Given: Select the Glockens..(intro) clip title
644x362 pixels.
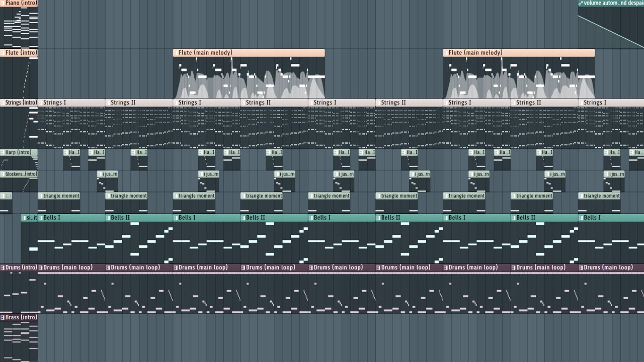Looking at the screenshot, I should (x=21, y=174).
